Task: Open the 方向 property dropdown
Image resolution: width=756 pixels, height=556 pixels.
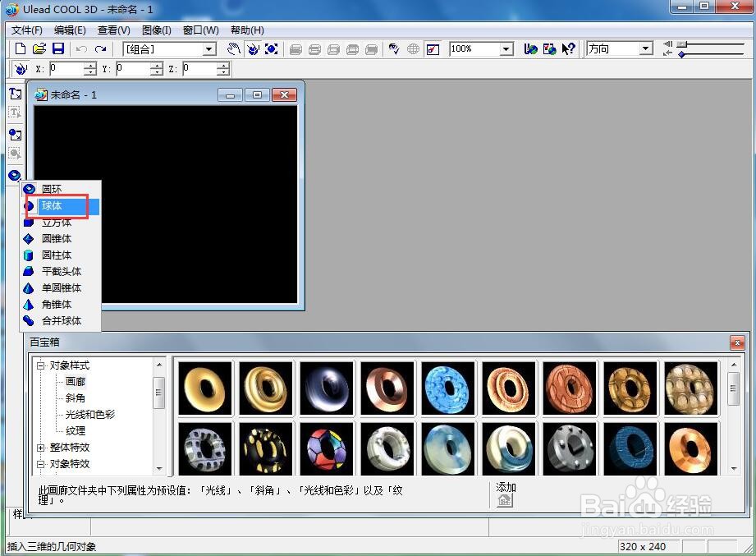Action: click(x=645, y=48)
